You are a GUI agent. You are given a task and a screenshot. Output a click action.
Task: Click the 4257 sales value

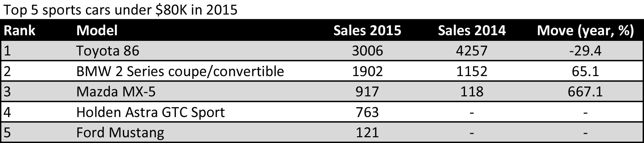[472, 51]
